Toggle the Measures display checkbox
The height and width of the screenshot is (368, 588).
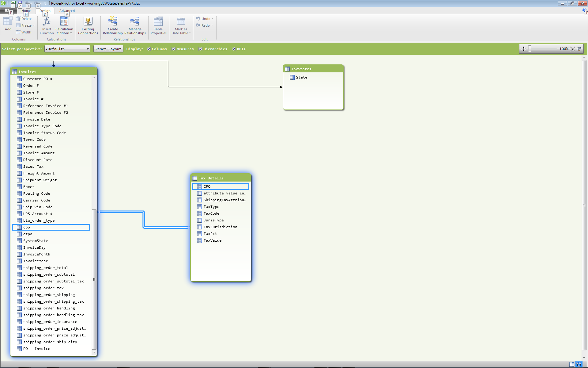[x=174, y=49]
